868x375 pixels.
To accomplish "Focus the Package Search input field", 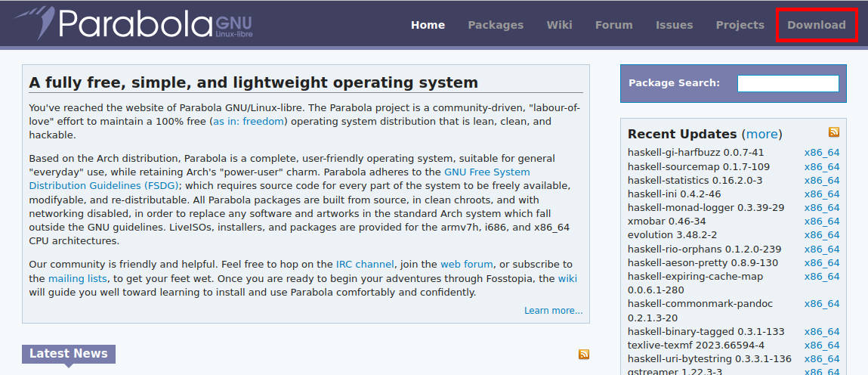I will [x=788, y=83].
